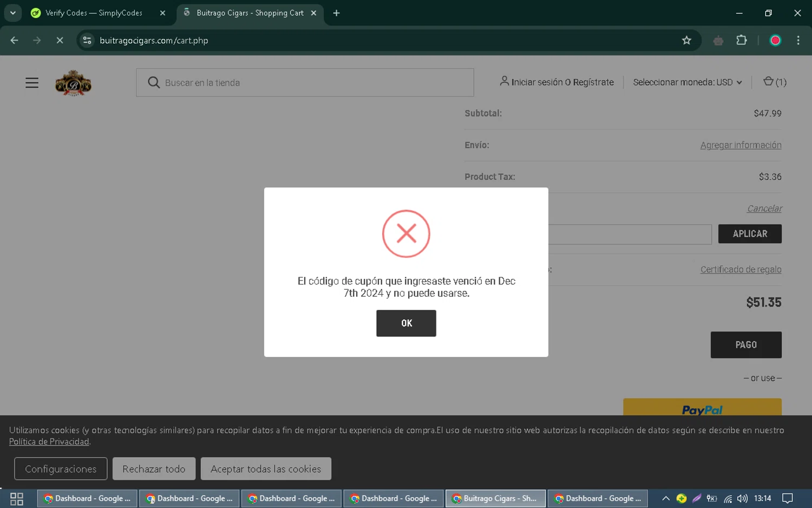Click the Regístrate link
812x508 pixels.
(x=593, y=82)
